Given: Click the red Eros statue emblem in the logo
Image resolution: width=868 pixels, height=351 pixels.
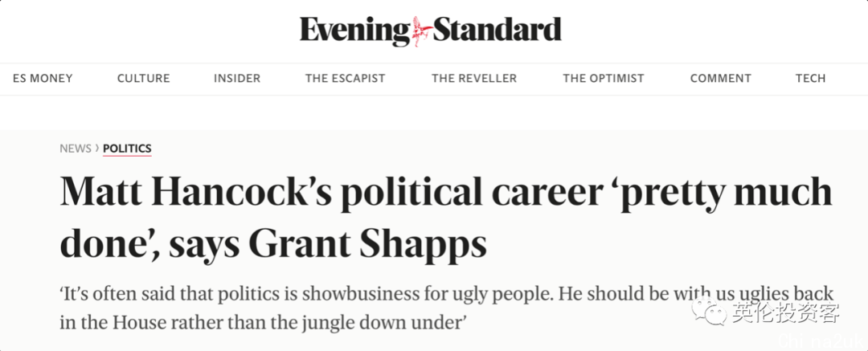Looking at the screenshot, I should pos(420,31).
